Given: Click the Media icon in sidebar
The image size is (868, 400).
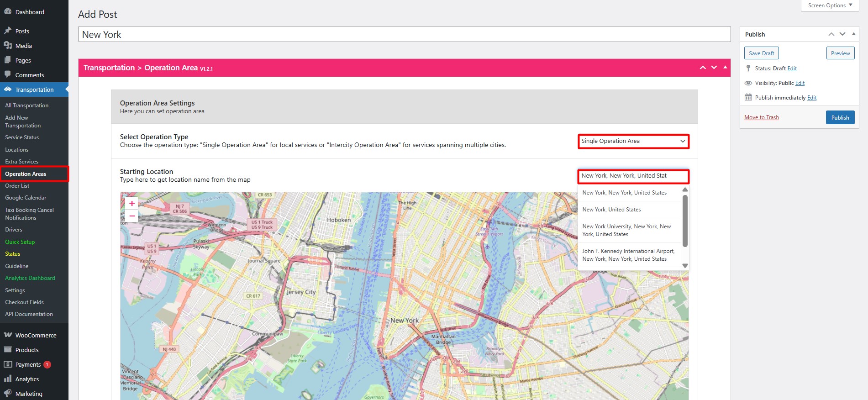Looking at the screenshot, I should 8,46.
